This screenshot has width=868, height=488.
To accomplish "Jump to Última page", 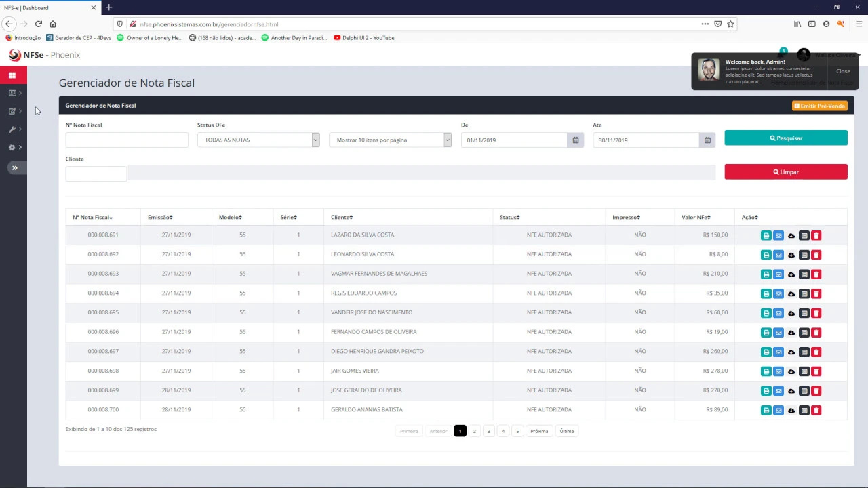I will 567,431.
